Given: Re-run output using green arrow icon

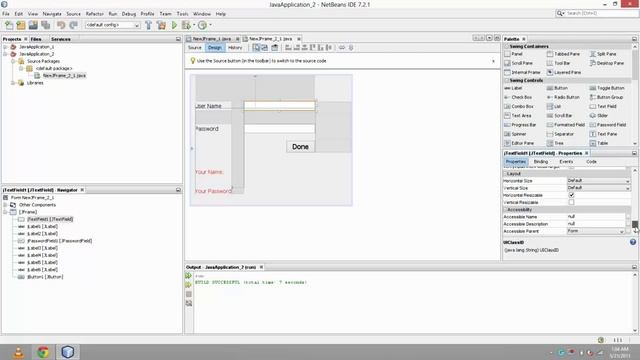Looking at the screenshot, I should 189,276.
